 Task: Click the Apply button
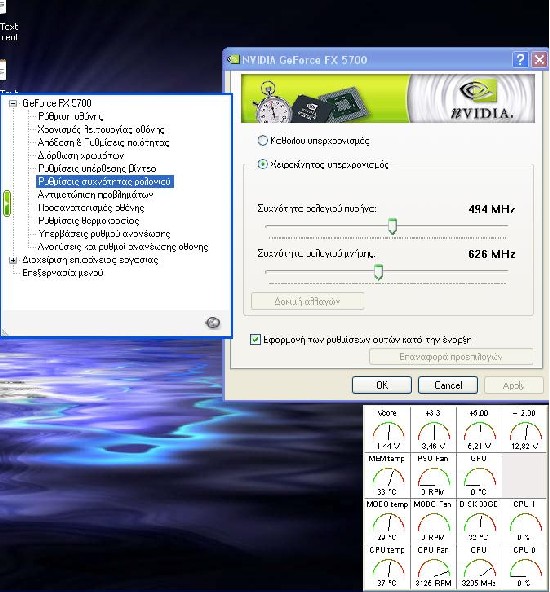click(513, 385)
